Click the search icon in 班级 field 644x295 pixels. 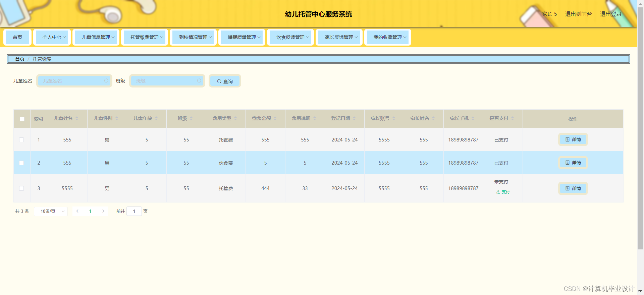point(199,81)
